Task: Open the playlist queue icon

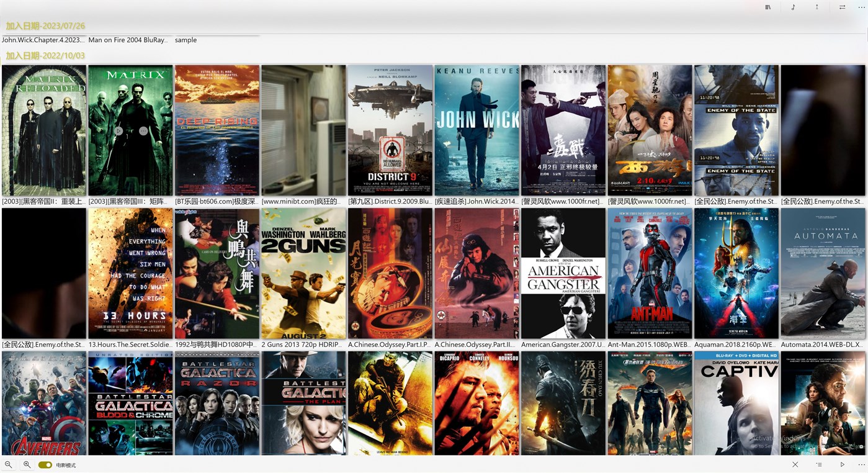Action: [x=819, y=464]
